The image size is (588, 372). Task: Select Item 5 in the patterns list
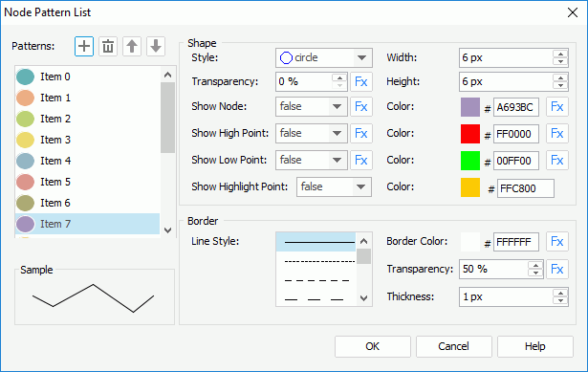coord(87,182)
